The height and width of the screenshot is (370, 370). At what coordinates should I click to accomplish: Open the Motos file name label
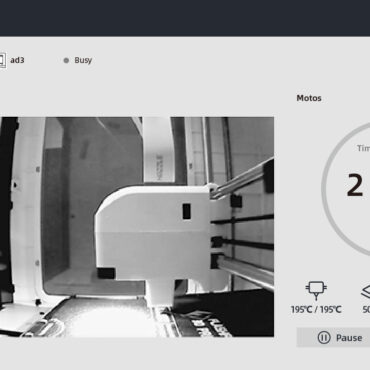309,98
